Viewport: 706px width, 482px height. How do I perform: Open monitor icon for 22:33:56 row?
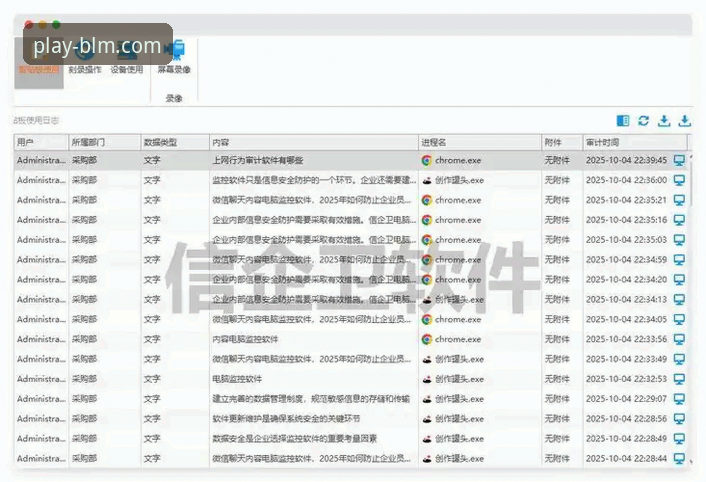pyautogui.click(x=679, y=339)
